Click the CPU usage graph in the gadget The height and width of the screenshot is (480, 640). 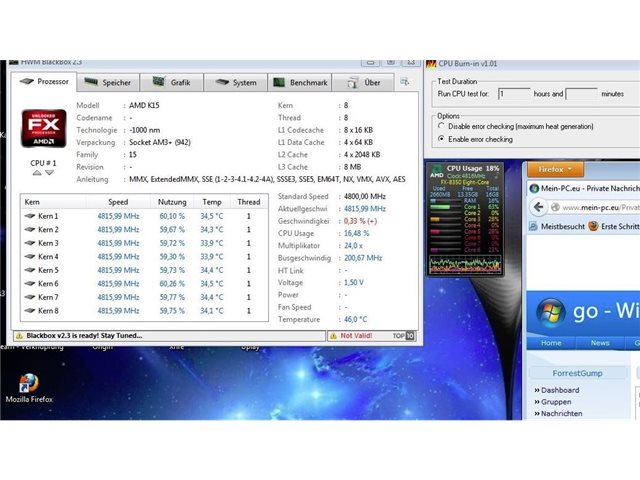pyautogui.click(x=465, y=264)
